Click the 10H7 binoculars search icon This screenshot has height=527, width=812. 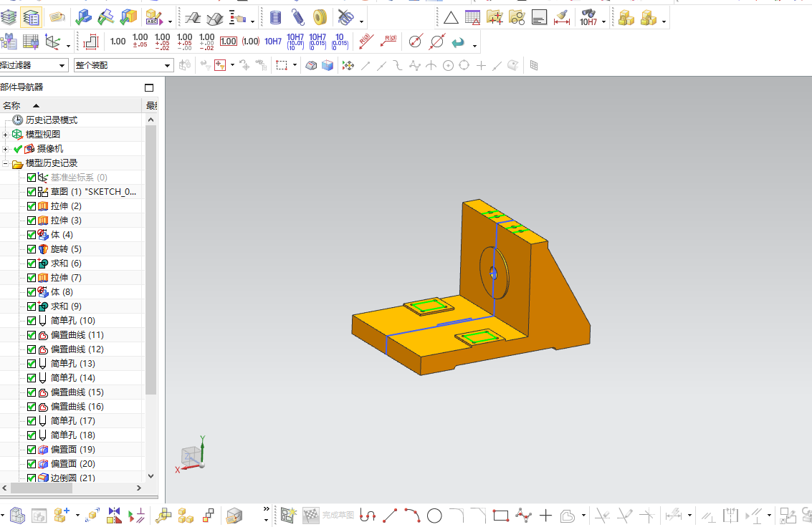coord(588,18)
